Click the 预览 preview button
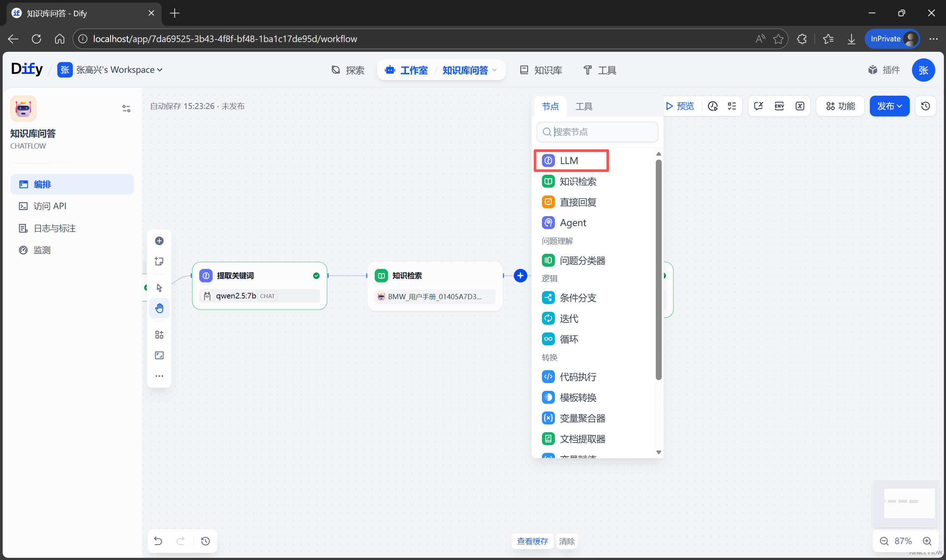 681,106
